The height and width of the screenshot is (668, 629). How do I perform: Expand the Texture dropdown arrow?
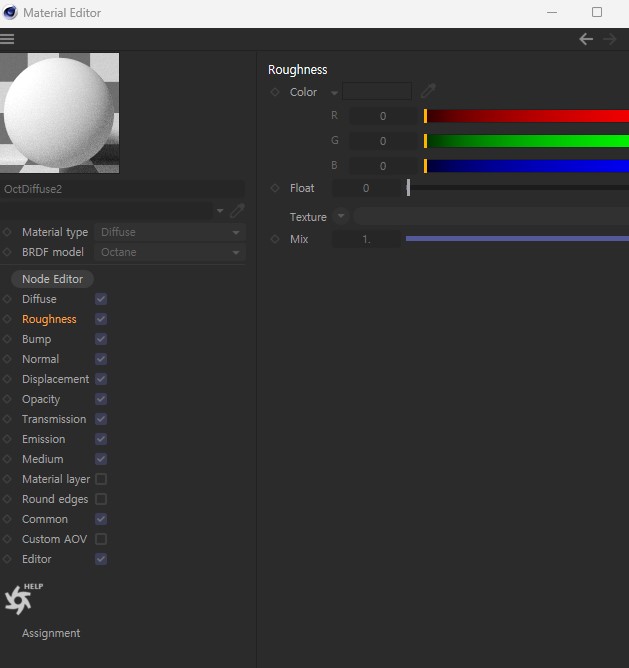(341, 216)
